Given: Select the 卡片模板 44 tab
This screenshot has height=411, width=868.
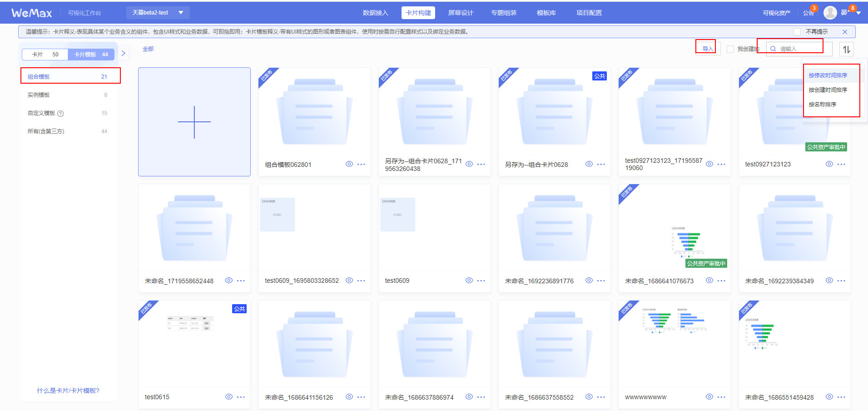Looking at the screenshot, I should tap(91, 55).
